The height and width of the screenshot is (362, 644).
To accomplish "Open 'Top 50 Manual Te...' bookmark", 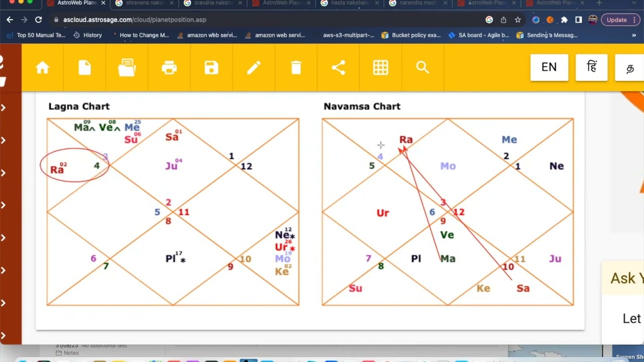I will coord(36,35).
